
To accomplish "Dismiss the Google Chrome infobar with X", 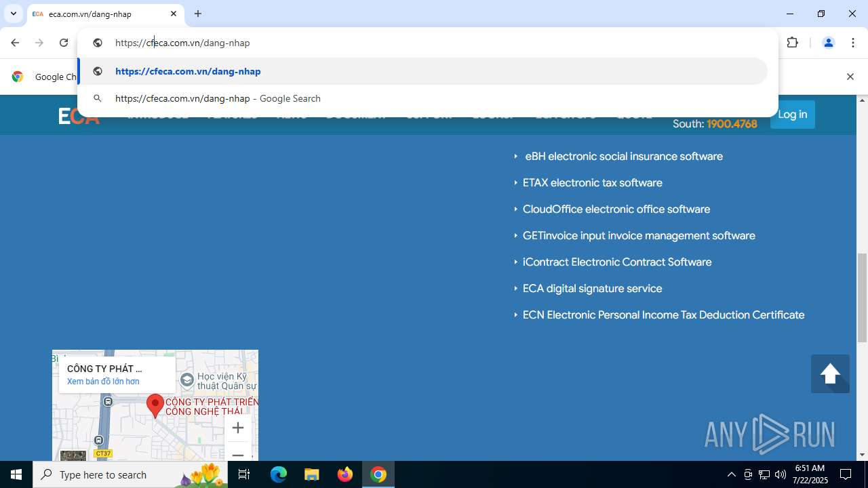I will click(x=850, y=77).
